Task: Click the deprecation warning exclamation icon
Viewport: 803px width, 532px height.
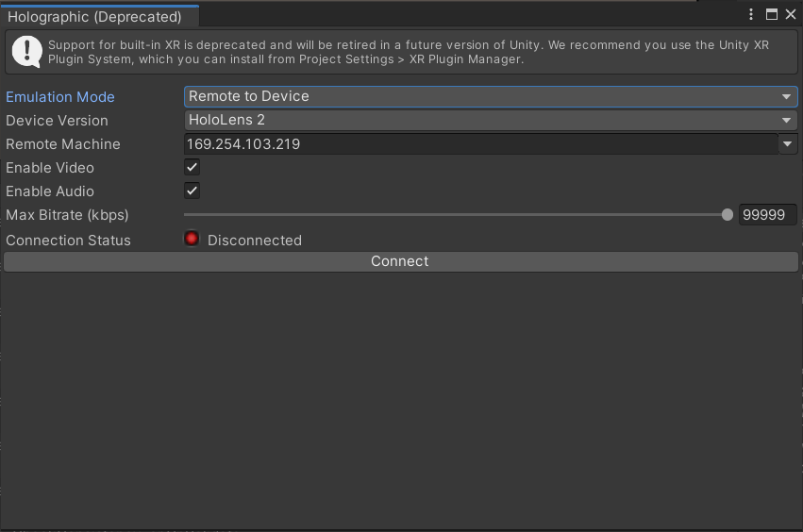Action: pos(26,51)
